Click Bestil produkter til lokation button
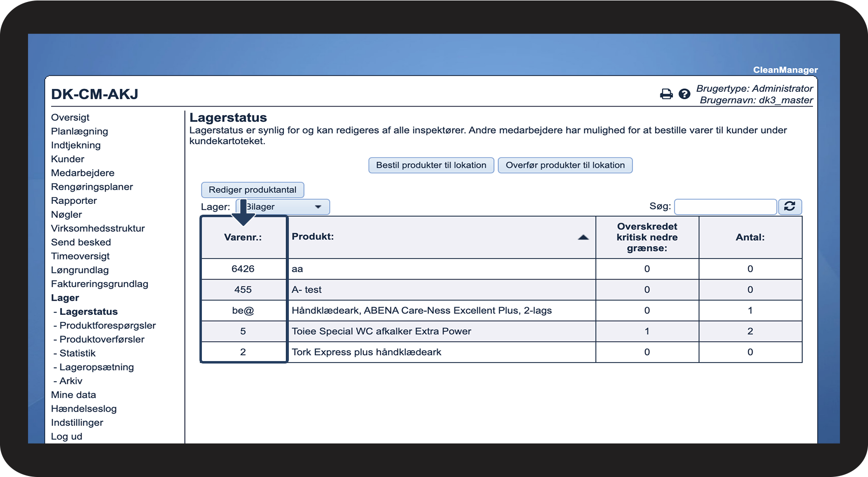 (x=431, y=165)
